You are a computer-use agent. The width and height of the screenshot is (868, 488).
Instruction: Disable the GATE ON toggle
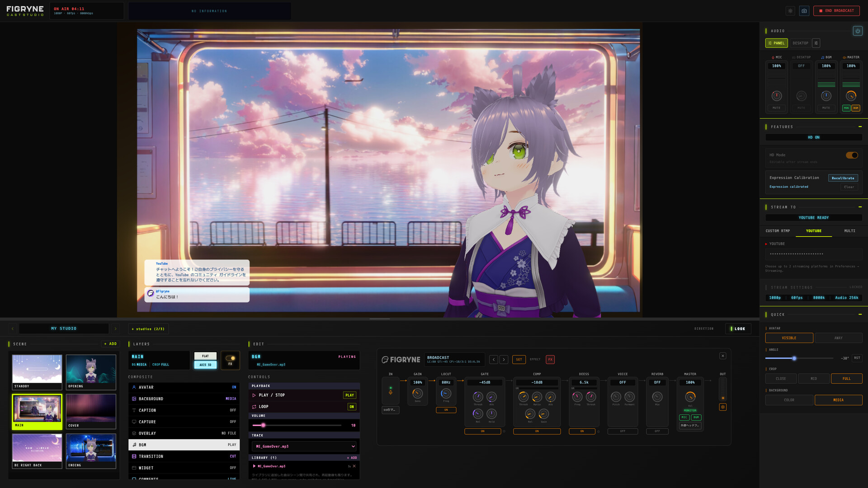coord(482,432)
